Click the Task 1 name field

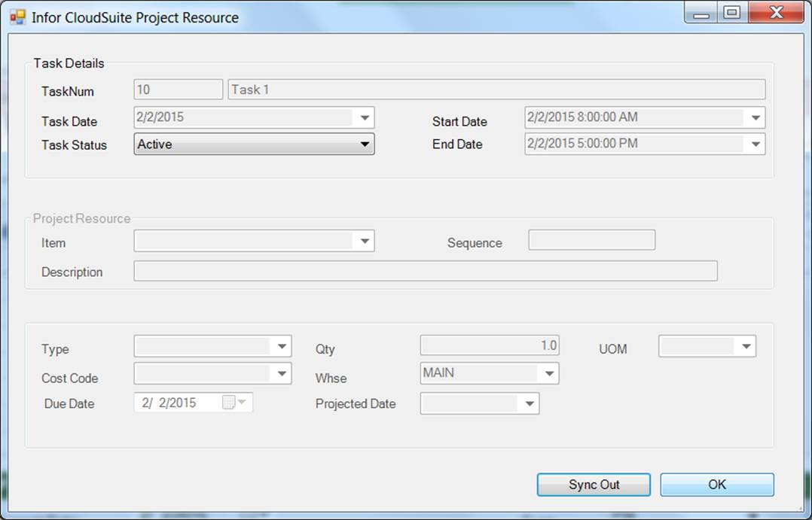[496, 90]
